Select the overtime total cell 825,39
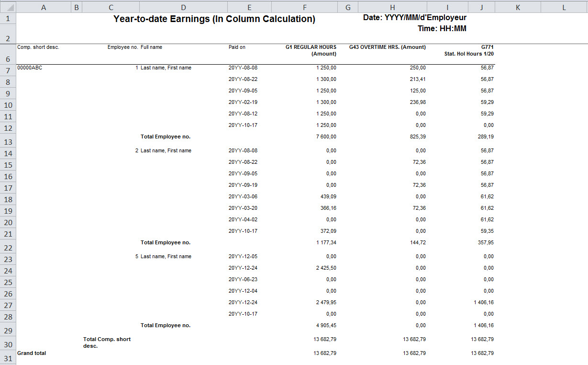 coord(414,137)
